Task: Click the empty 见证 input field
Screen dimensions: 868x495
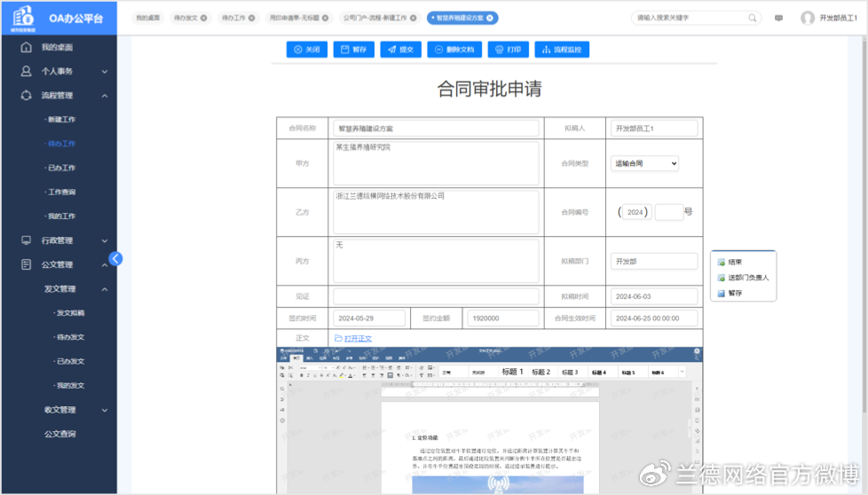Action: click(436, 296)
